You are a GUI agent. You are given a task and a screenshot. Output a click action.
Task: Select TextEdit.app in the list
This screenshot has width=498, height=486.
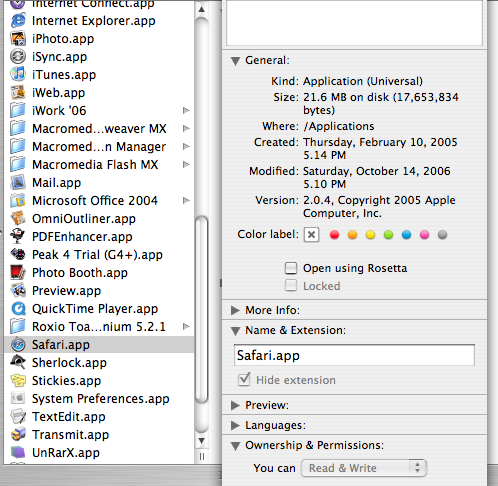99,417
